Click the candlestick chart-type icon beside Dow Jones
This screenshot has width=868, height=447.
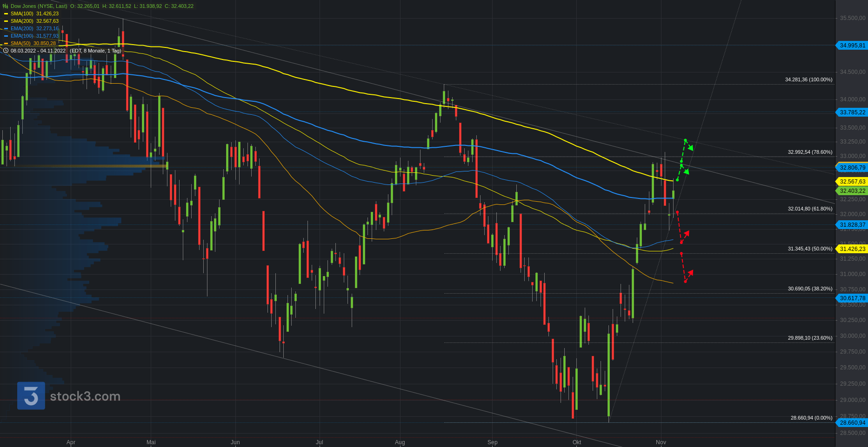[5, 6]
